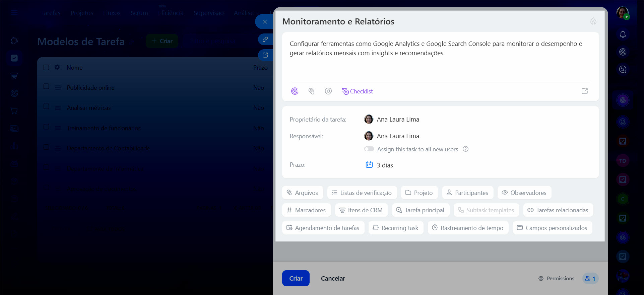Expand the Campos personalizados section
The image size is (644, 295).
pos(552,228)
